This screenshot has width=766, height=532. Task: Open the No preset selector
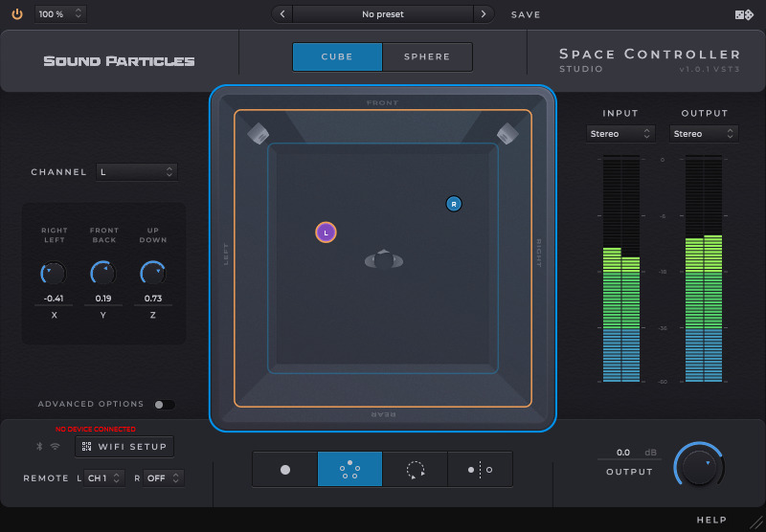(x=383, y=14)
